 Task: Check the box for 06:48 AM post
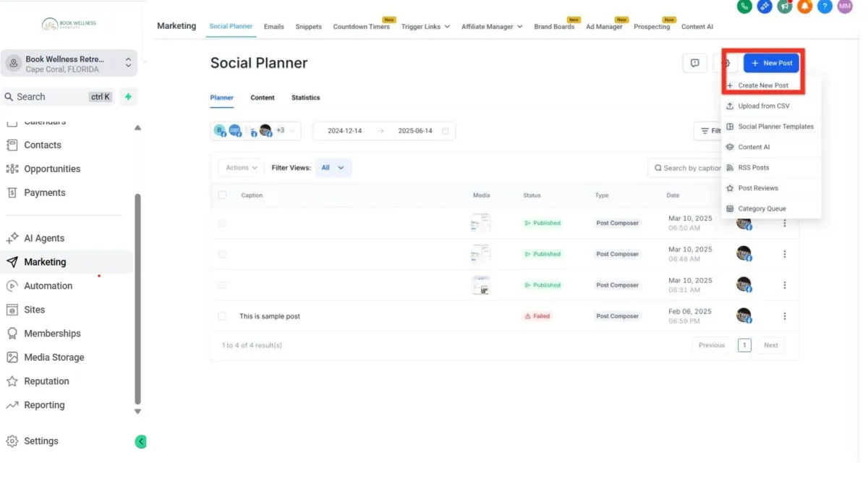(x=222, y=254)
